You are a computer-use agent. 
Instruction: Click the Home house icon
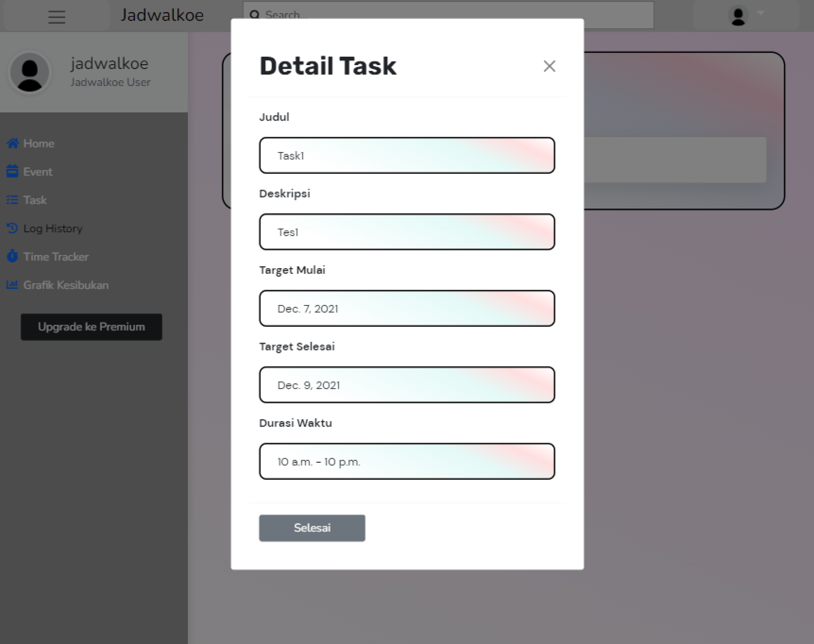(x=12, y=143)
